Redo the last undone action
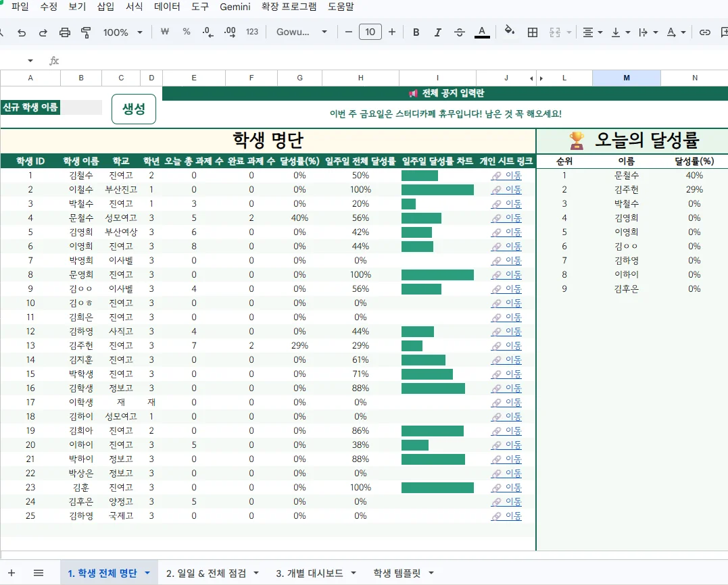The image size is (728, 585). (x=43, y=32)
